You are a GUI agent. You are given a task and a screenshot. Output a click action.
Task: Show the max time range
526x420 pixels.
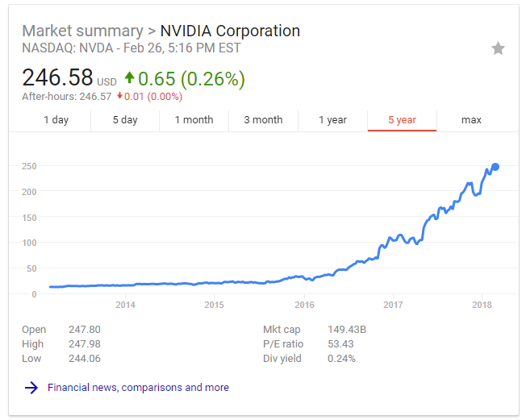tap(471, 120)
